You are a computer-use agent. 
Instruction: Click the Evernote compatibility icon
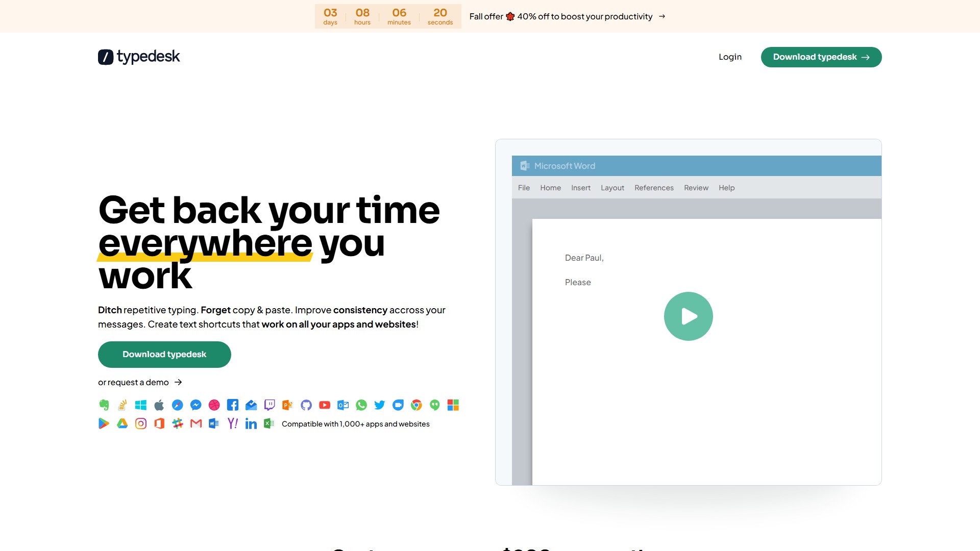(104, 405)
